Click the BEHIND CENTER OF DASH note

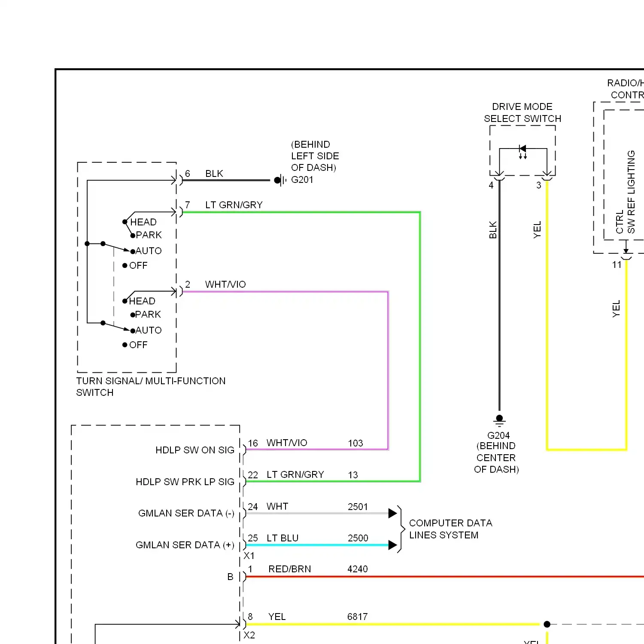point(496,458)
